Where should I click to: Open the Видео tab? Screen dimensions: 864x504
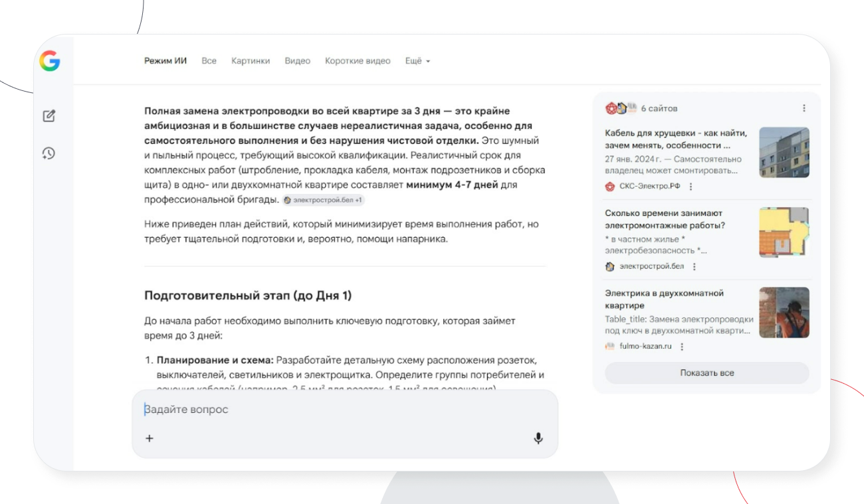point(297,61)
